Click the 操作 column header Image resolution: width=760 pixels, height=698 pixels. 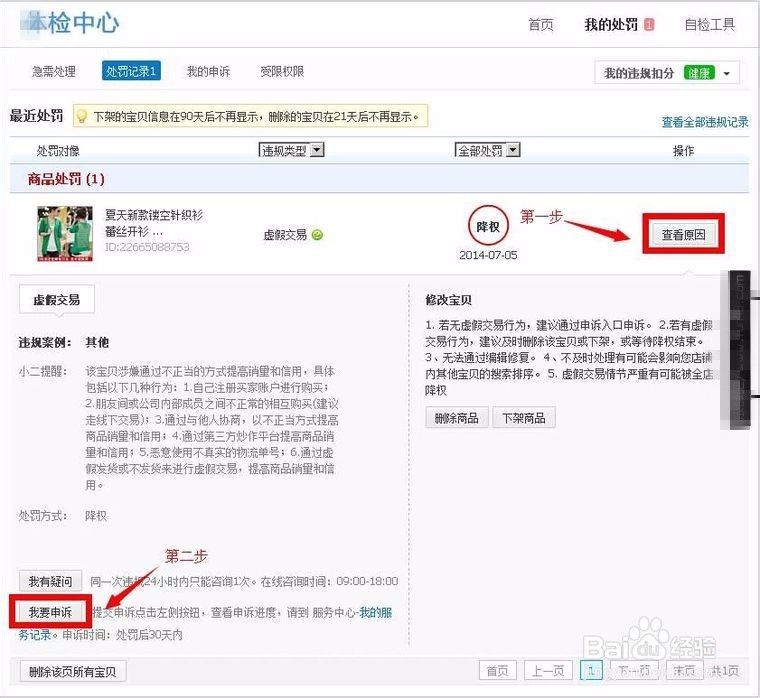pyautogui.click(x=683, y=151)
